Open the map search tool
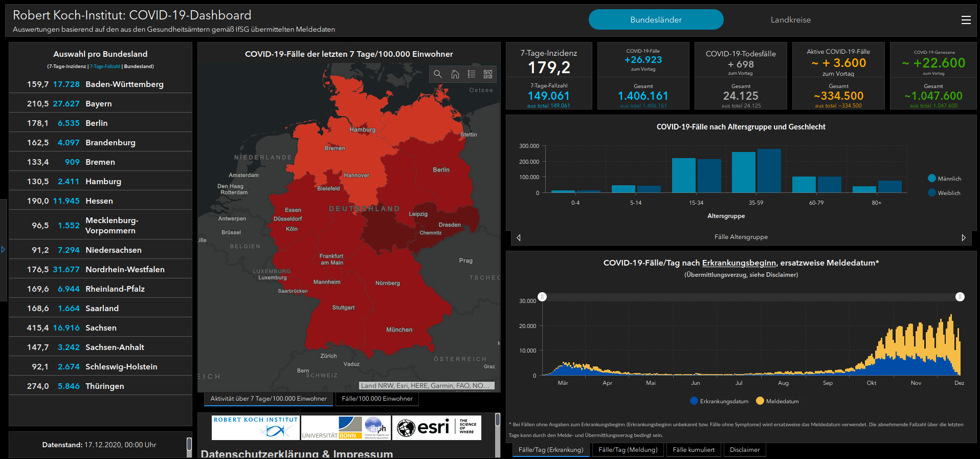This screenshot has width=980, height=459. point(438,74)
